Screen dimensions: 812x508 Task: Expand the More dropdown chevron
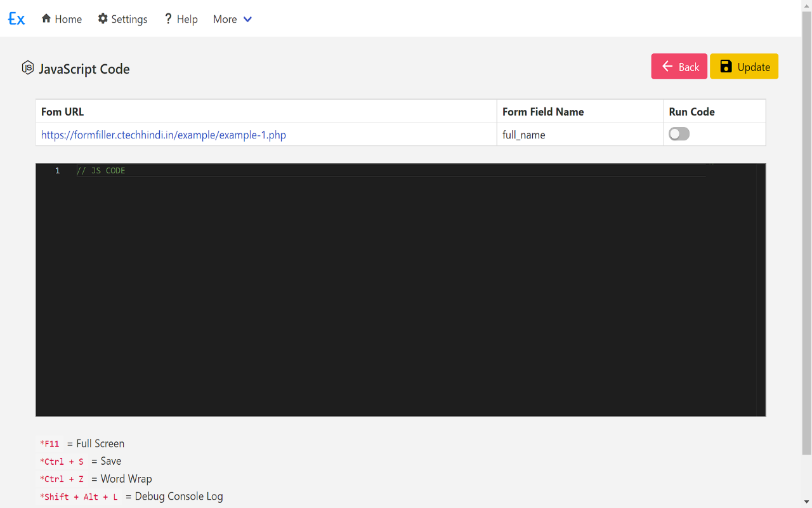(247, 19)
